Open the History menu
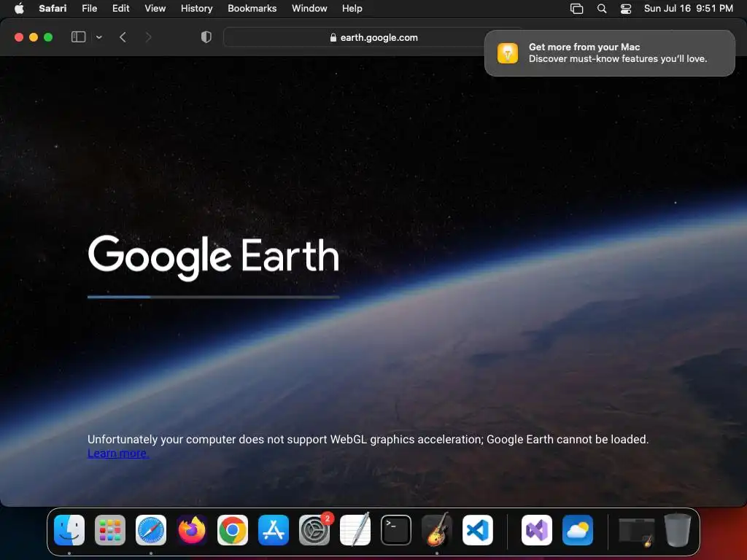 coord(196,8)
